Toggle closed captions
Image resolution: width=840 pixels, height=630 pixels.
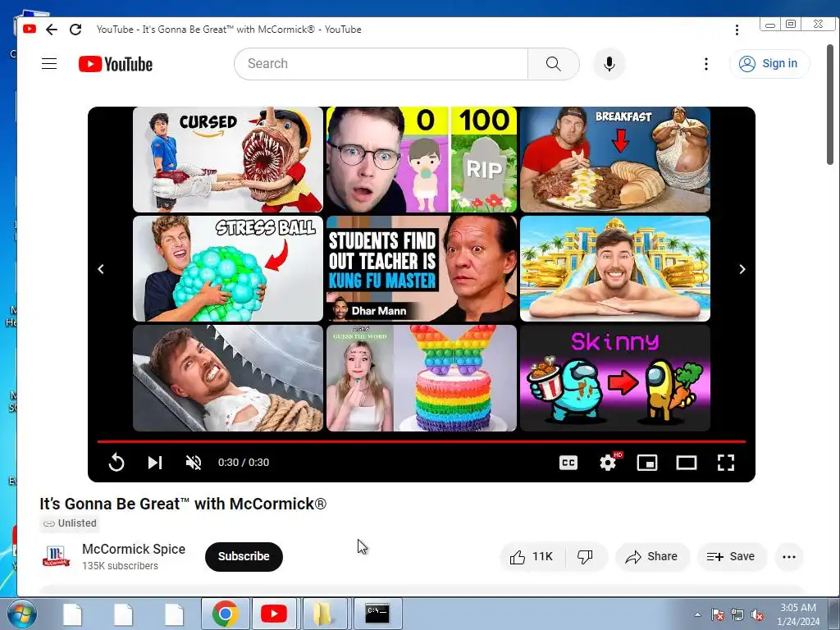tap(568, 463)
